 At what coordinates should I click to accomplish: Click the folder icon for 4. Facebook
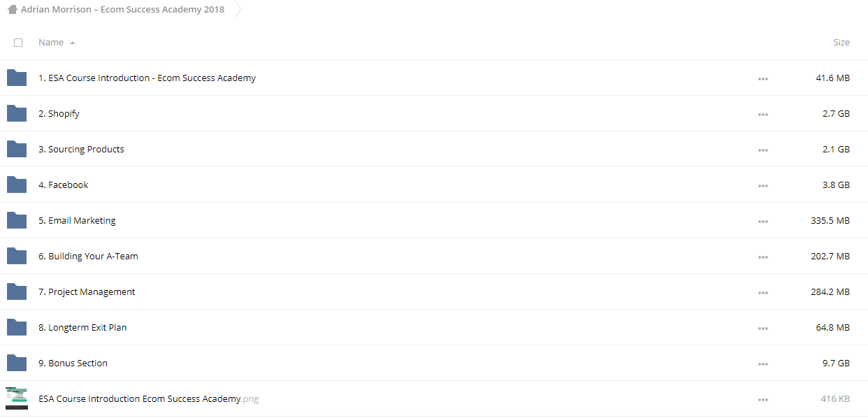click(17, 185)
